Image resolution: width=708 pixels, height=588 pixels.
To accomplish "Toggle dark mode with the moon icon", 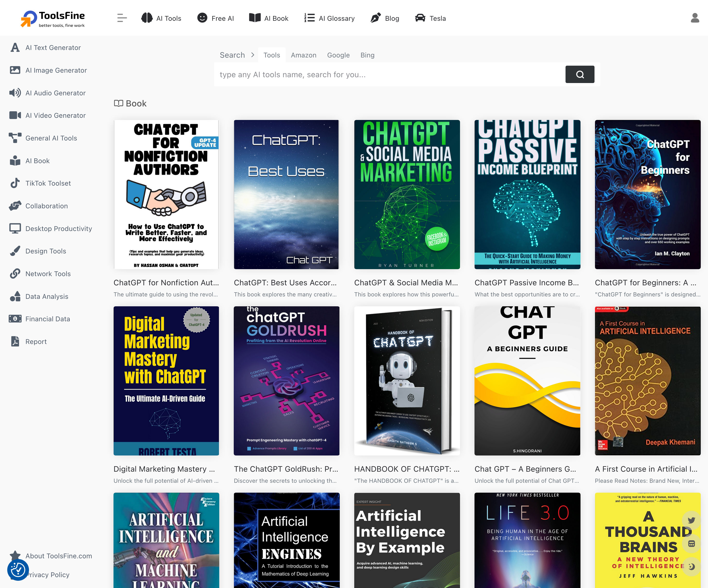I will click(x=692, y=567).
